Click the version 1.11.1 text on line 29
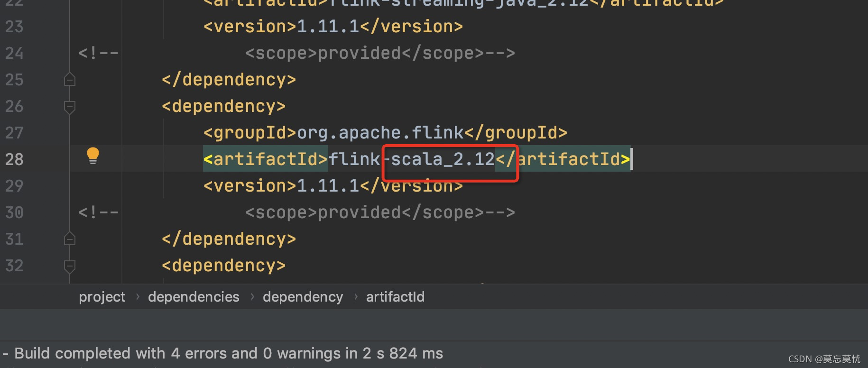Image resolution: width=868 pixels, height=368 pixels. [x=328, y=186]
